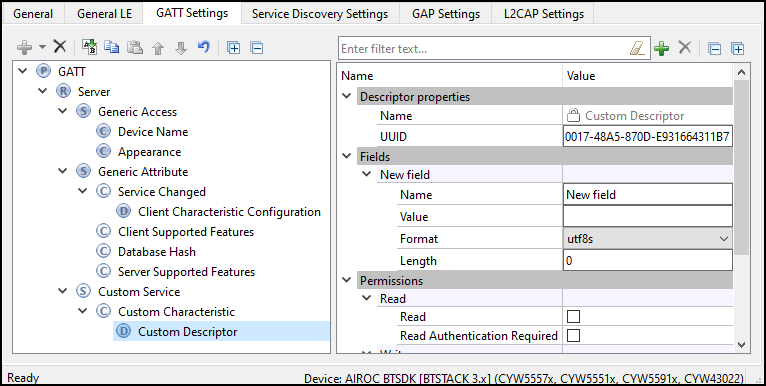Click the Value column header
This screenshot has width=766, height=386.
tap(580, 76)
